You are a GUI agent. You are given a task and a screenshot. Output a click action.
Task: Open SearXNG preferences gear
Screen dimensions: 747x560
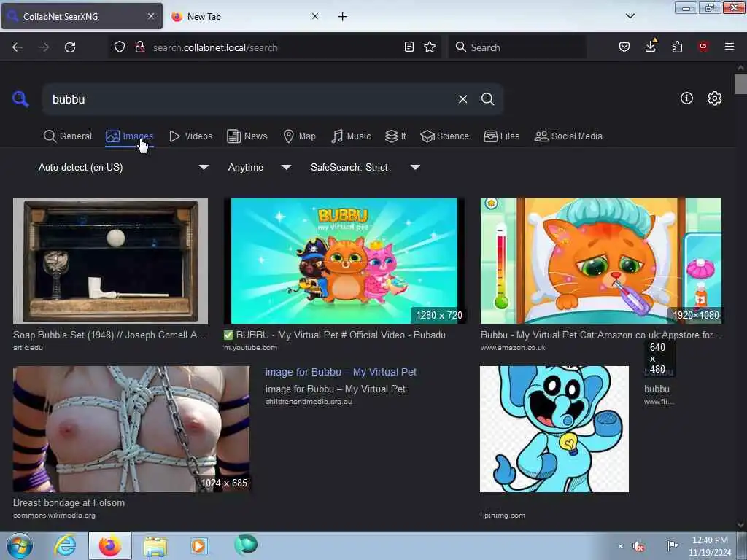click(714, 98)
